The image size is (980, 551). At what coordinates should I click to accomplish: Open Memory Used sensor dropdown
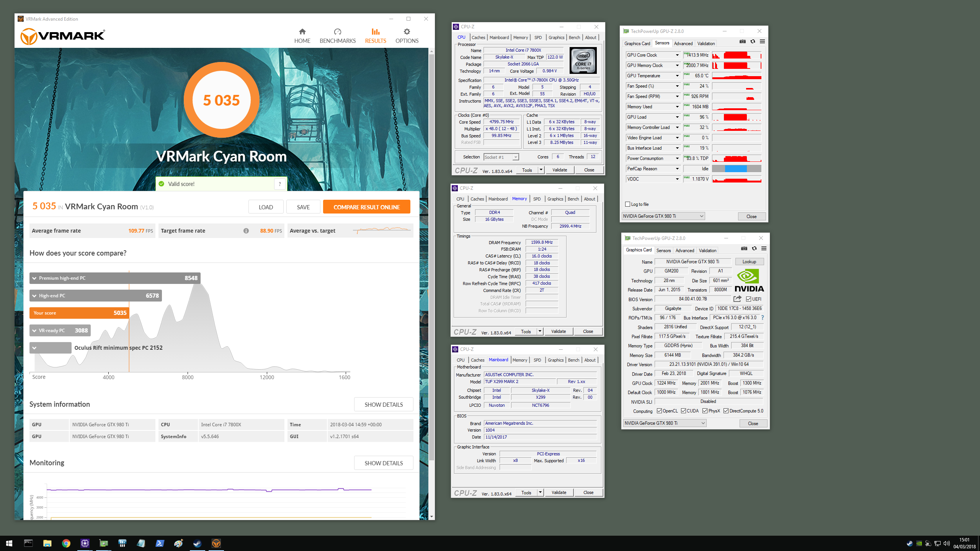677,107
